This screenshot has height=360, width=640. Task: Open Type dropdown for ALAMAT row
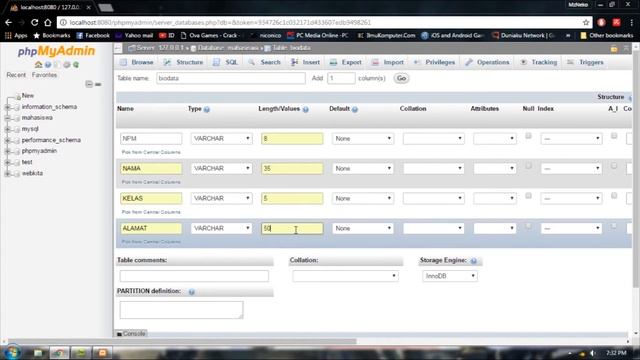(222, 229)
